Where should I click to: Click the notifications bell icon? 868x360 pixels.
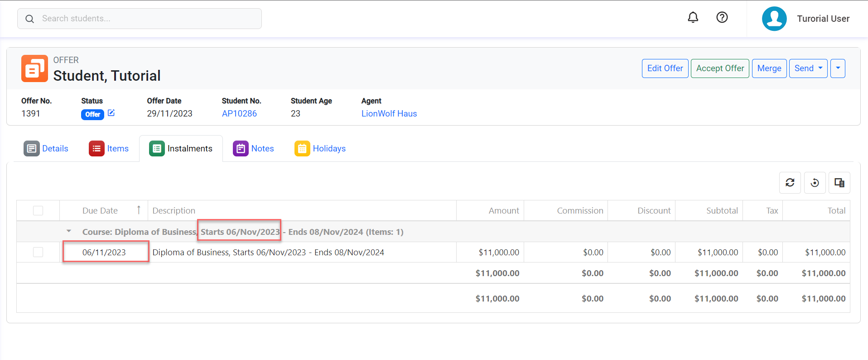click(693, 18)
